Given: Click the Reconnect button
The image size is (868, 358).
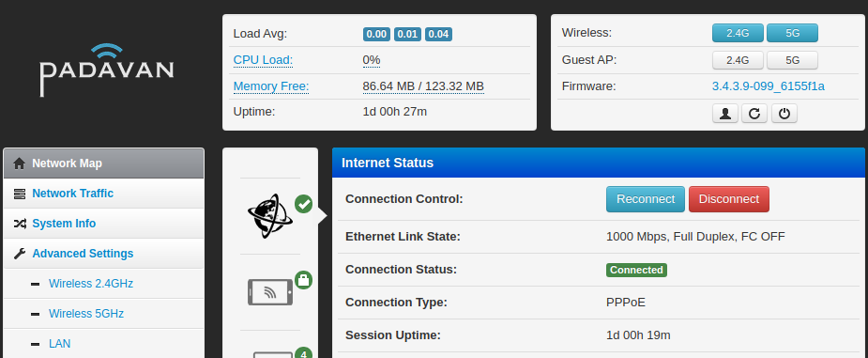Looking at the screenshot, I should click(x=646, y=199).
